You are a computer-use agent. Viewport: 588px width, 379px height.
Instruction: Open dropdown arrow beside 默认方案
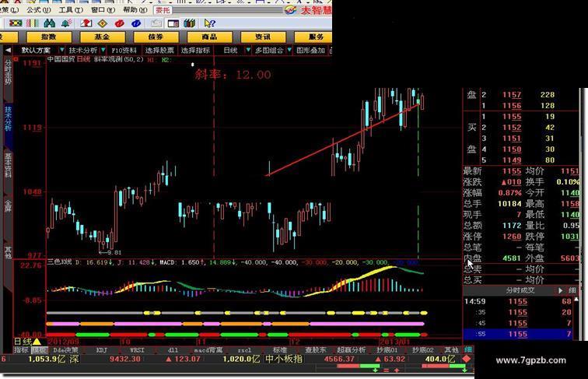pos(61,50)
